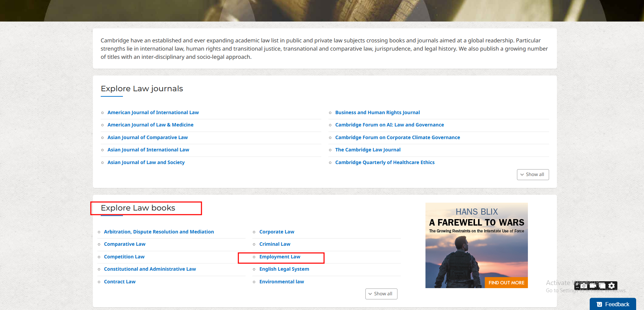Click the video record icon in capture toolbar

point(593,285)
